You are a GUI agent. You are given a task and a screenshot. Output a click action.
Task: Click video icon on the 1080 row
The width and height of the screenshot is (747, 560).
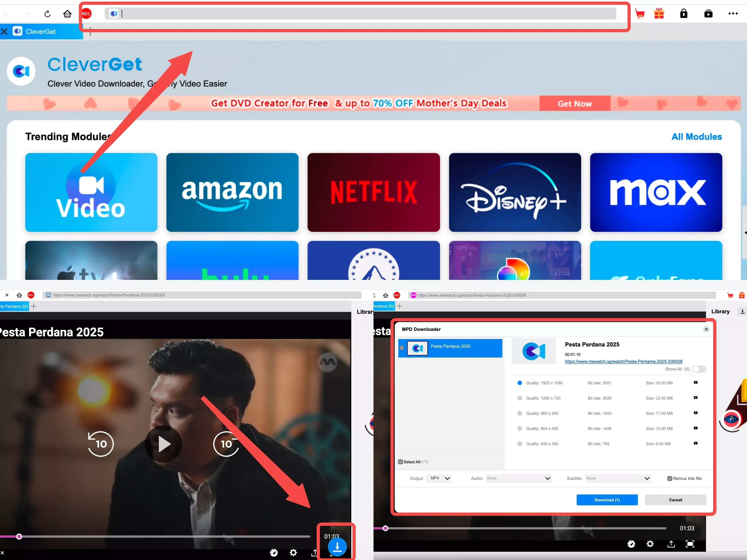click(x=695, y=383)
